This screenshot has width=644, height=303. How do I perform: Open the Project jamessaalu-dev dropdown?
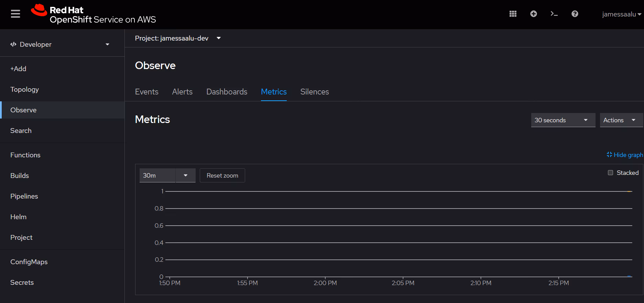[x=178, y=38]
